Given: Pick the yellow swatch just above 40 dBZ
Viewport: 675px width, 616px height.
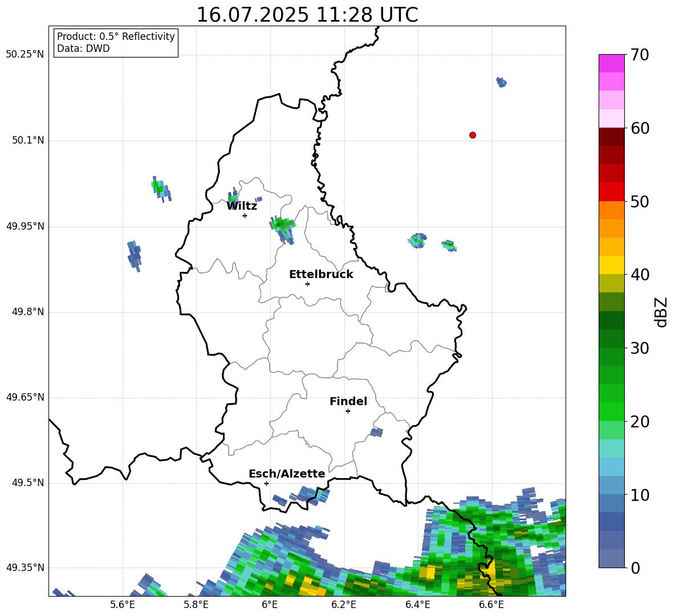Looking at the screenshot, I should [x=611, y=265].
